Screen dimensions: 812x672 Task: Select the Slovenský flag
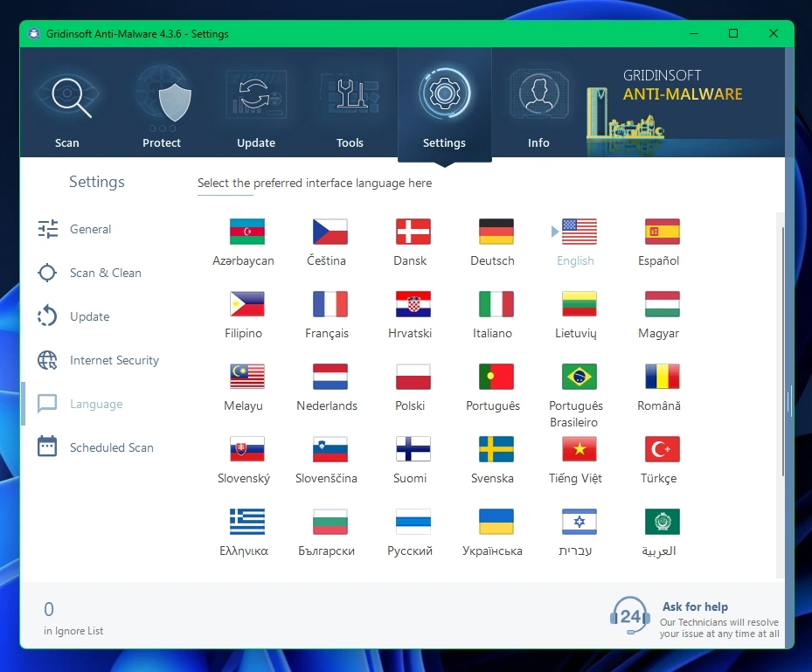[247, 449]
